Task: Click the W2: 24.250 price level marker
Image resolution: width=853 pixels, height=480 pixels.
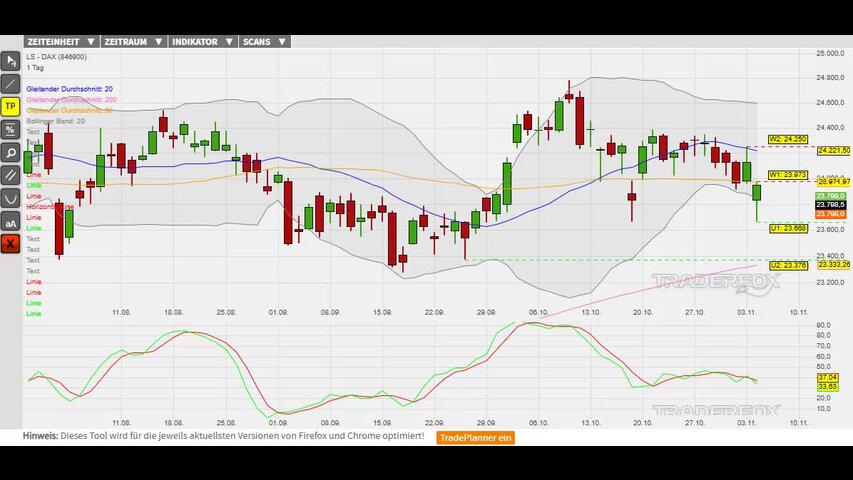Action: click(788, 139)
